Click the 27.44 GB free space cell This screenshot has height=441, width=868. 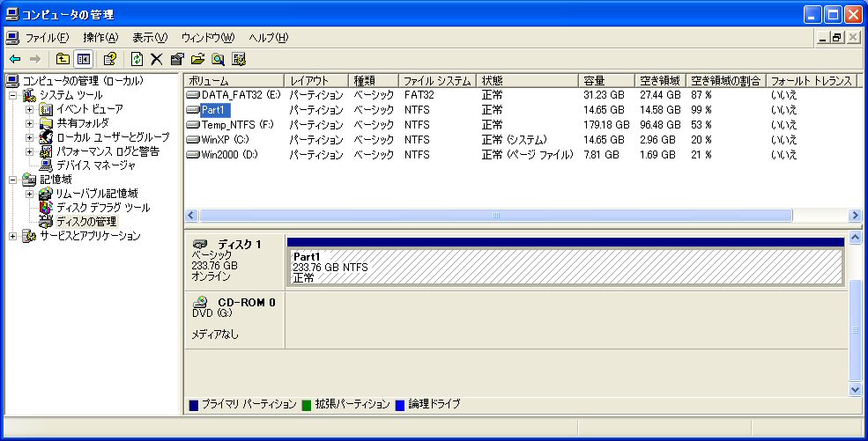coord(660,95)
